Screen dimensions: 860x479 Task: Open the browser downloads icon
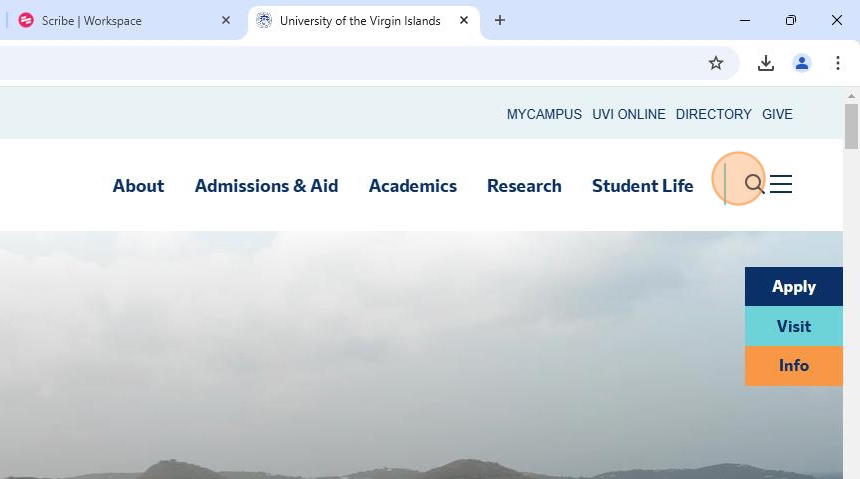point(766,63)
